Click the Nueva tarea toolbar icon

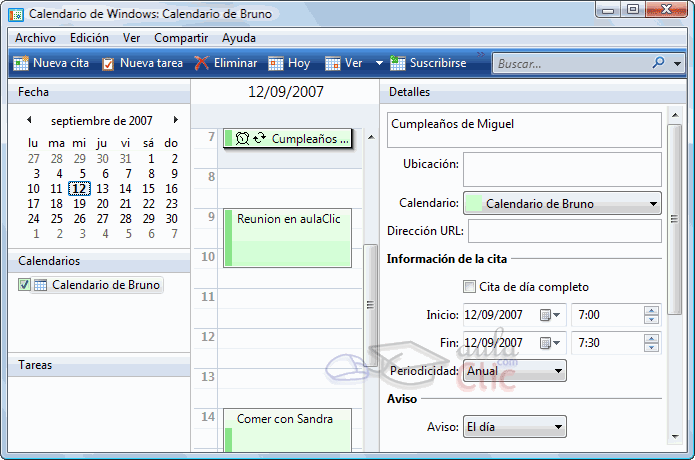pos(108,63)
